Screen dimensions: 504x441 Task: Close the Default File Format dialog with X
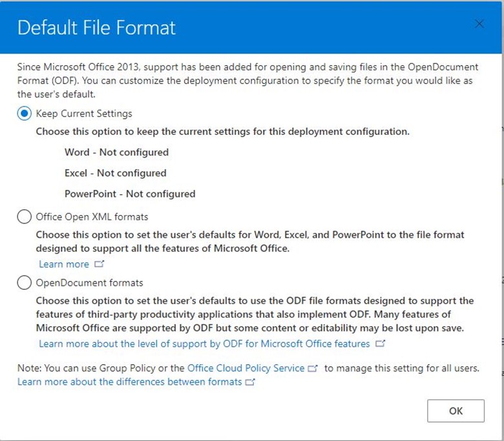479,24
